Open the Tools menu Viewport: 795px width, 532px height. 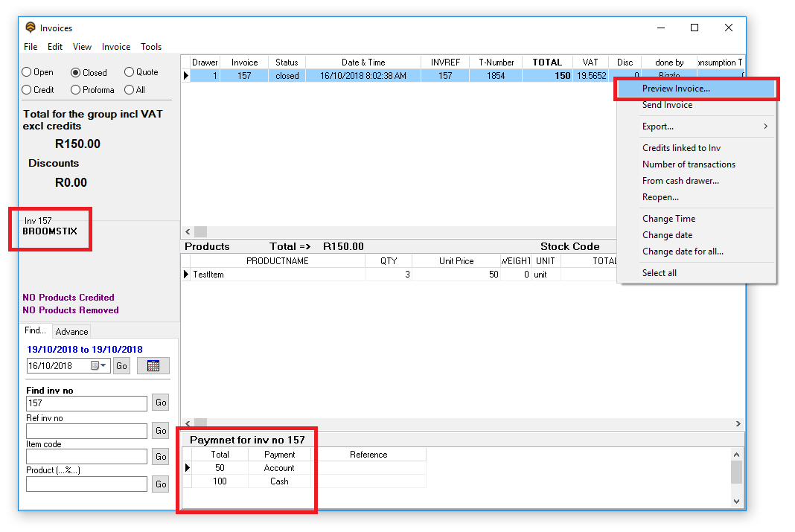coord(151,47)
